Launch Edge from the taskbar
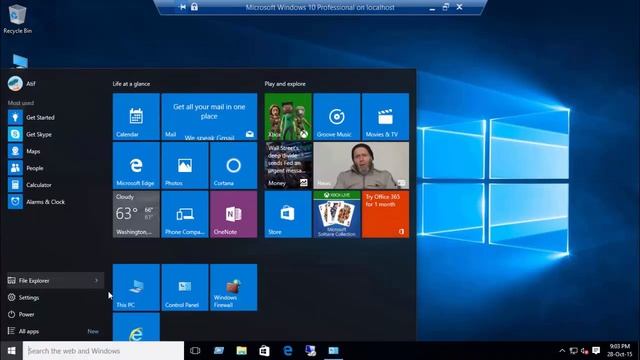 [x=288, y=351]
